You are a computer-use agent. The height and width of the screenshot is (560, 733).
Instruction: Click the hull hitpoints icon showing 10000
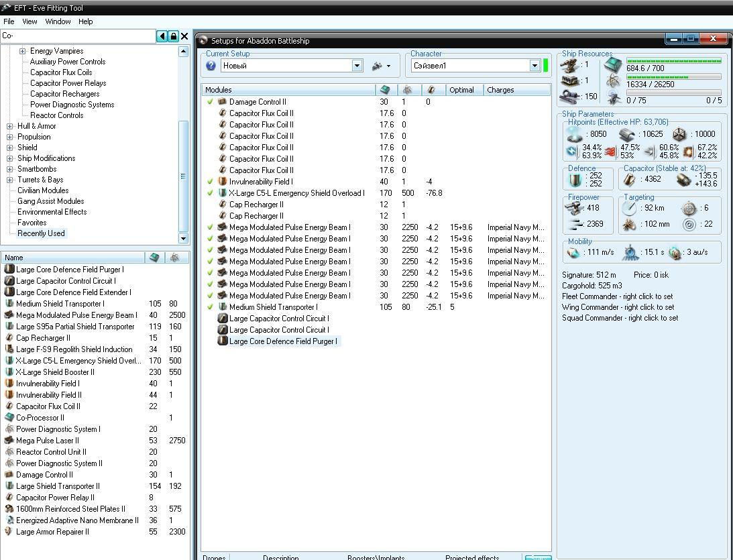coord(679,135)
